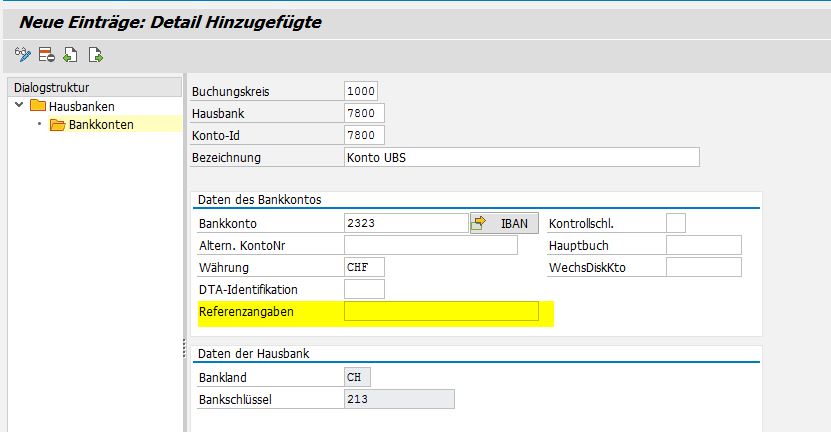Viewport: 831px width, 432px height.
Task: Click the arrow icon on IBAN button
Action: pos(479,223)
